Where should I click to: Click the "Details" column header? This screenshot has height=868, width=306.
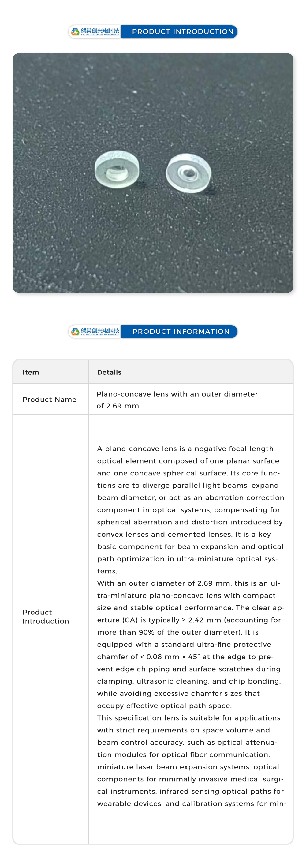(x=109, y=372)
